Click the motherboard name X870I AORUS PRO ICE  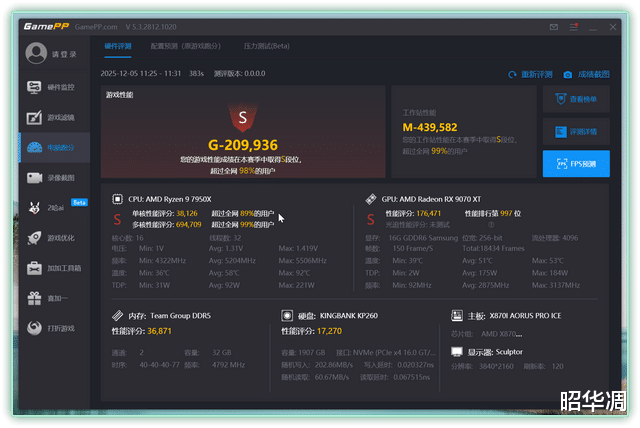(525, 315)
